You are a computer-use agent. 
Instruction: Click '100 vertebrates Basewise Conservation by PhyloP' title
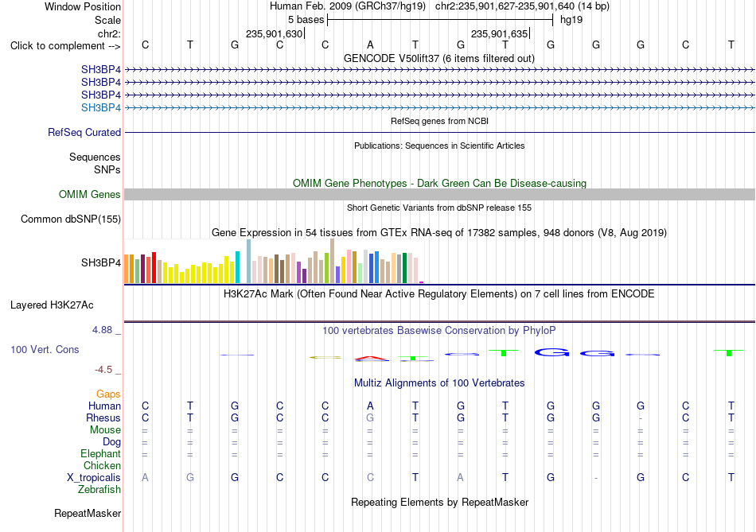pos(439,331)
